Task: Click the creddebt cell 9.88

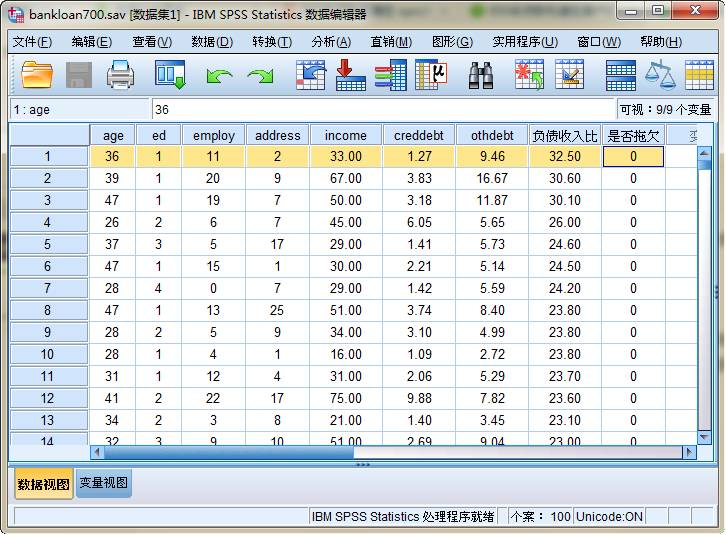Action: (419, 398)
